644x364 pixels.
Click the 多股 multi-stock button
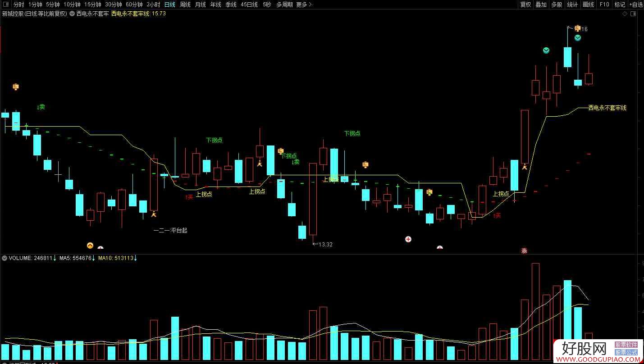557,5
